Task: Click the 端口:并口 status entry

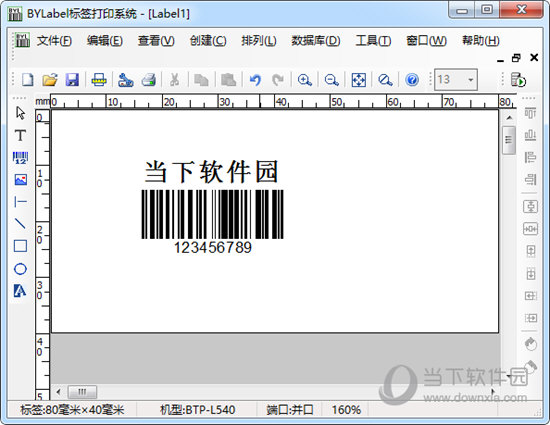Action: (x=289, y=410)
